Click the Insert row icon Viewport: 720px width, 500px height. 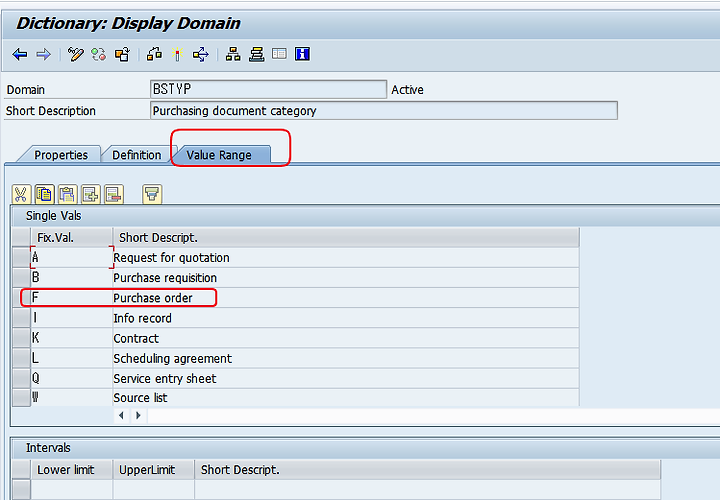[x=90, y=195]
